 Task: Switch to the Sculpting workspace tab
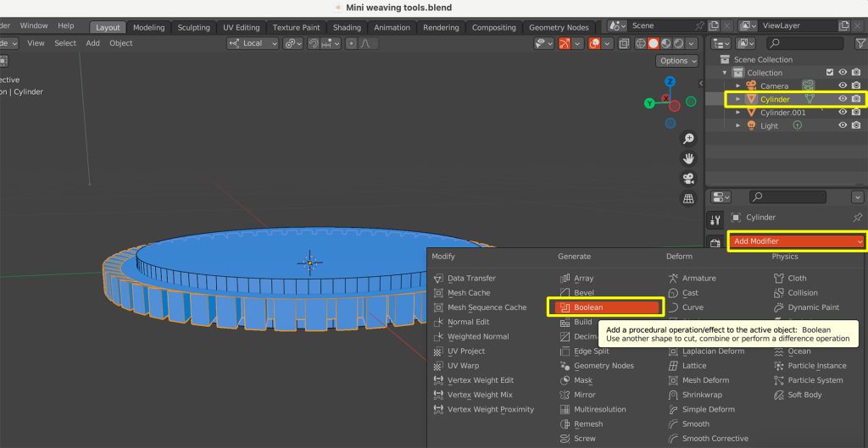(x=193, y=27)
